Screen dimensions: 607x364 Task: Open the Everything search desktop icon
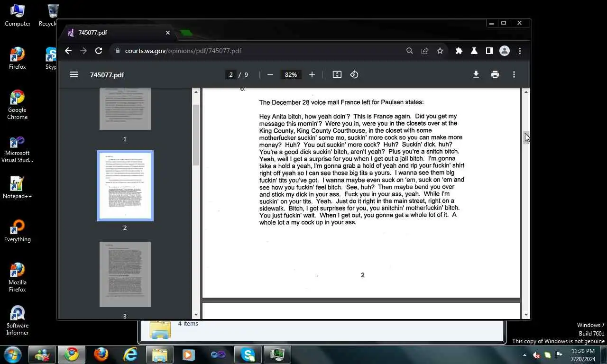(x=18, y=231)
